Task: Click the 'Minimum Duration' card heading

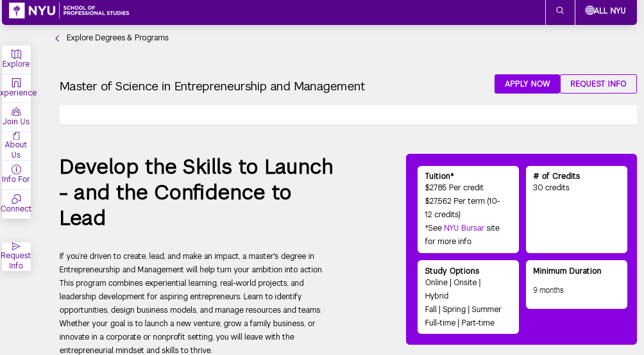Action: pos(567,271)
